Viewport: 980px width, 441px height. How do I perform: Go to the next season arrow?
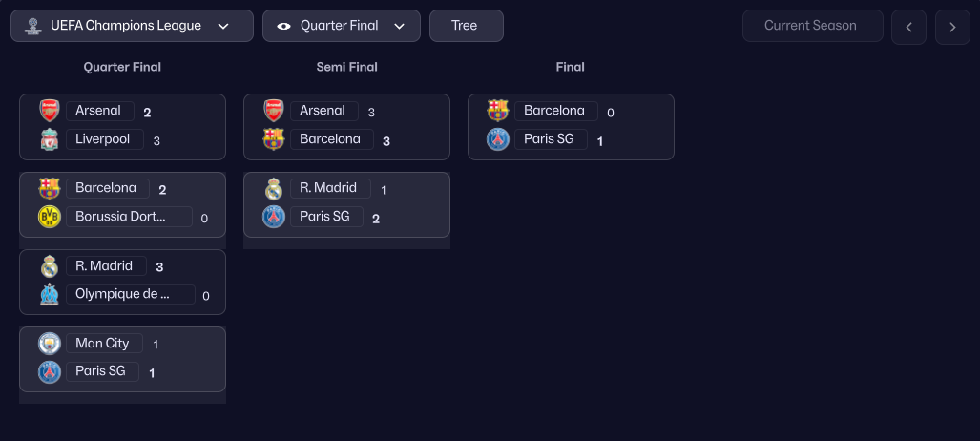coord(952,27)
